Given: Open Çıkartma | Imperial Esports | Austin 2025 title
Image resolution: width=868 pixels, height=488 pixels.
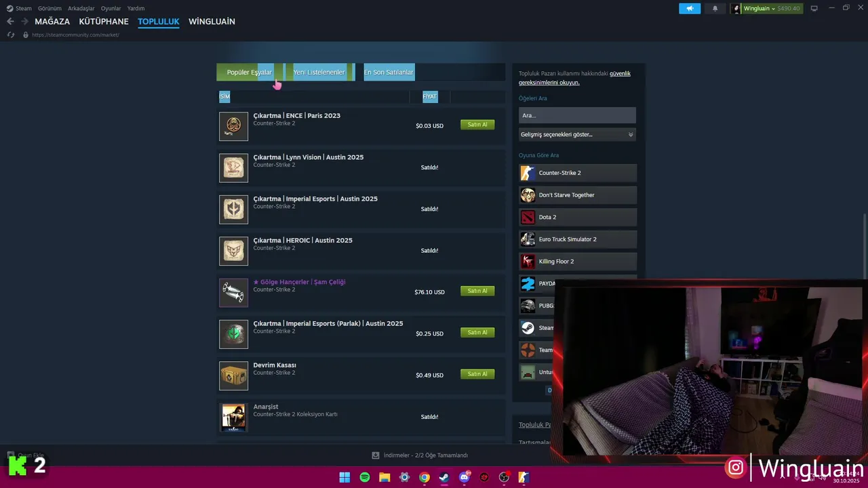Looking at the screenshot, I should (315, 199).
